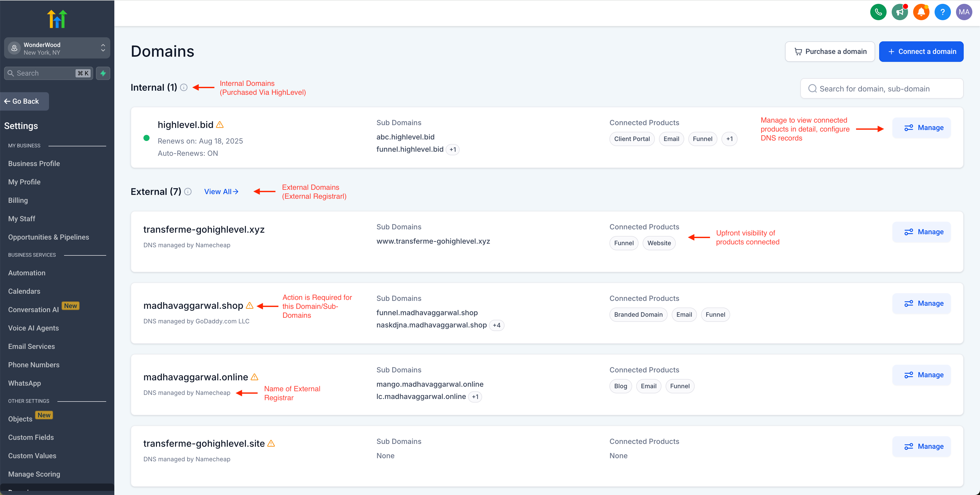Click the warning icon beside transferme-gohighlevel.site
This screenshot has height=495, width=980.
click(271, 443)
